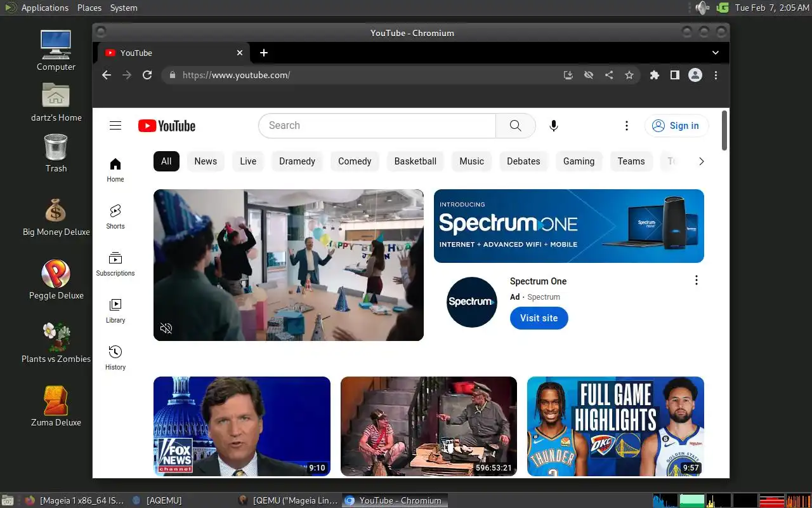Start voice search with the microphone icon

pos(554,126)
